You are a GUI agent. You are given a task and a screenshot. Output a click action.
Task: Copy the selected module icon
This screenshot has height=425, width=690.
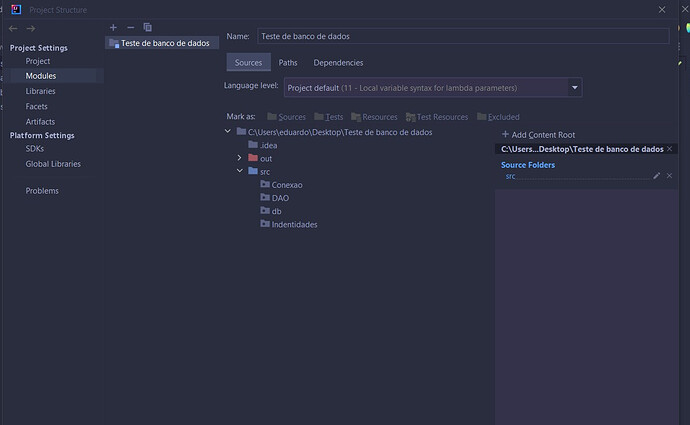[x=147, y=27]
